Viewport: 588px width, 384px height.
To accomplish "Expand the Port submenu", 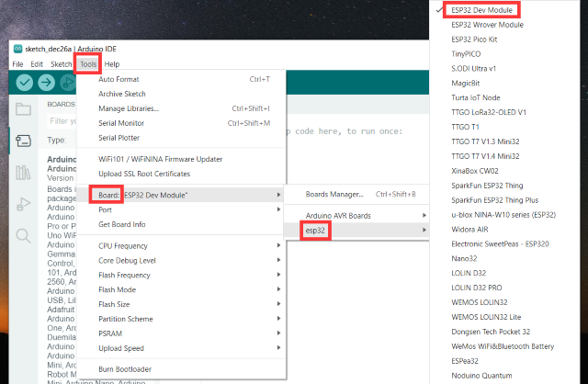I will tap(182, 209).
